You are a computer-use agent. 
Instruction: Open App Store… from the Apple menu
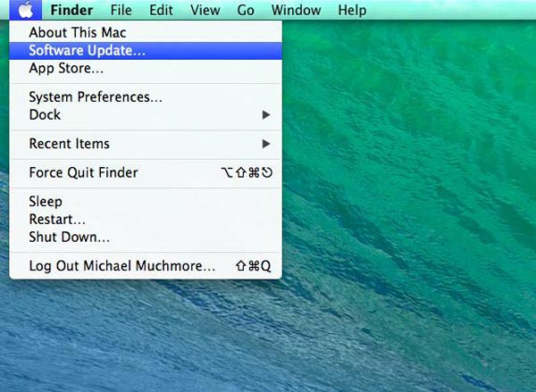(x=146, y=69)
